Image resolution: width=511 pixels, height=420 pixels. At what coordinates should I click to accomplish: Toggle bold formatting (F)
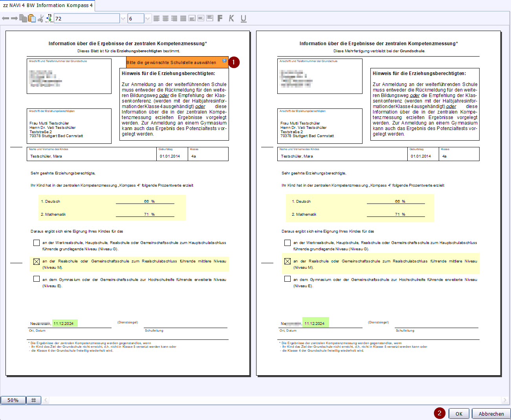(x=220, y=18)
